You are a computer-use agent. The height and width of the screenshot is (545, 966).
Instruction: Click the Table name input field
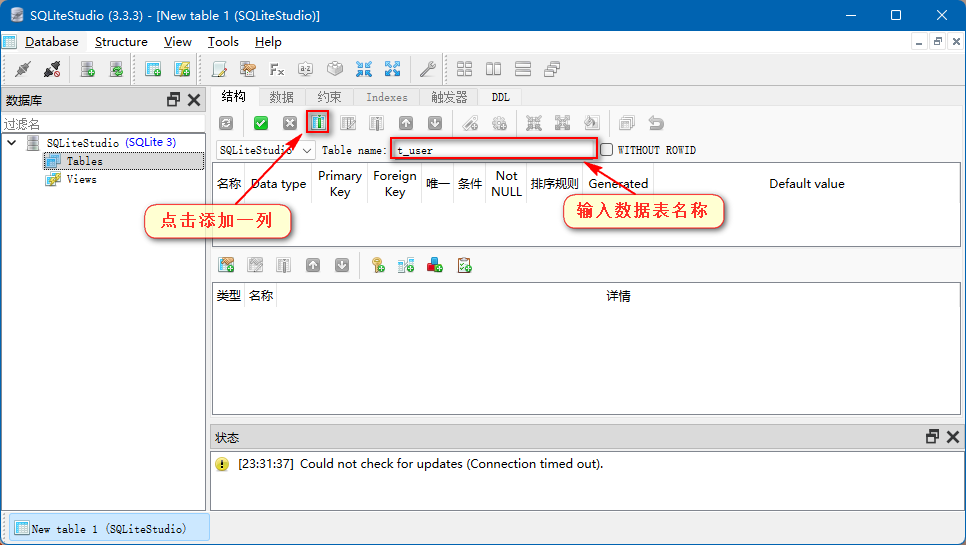coord(494,150)
